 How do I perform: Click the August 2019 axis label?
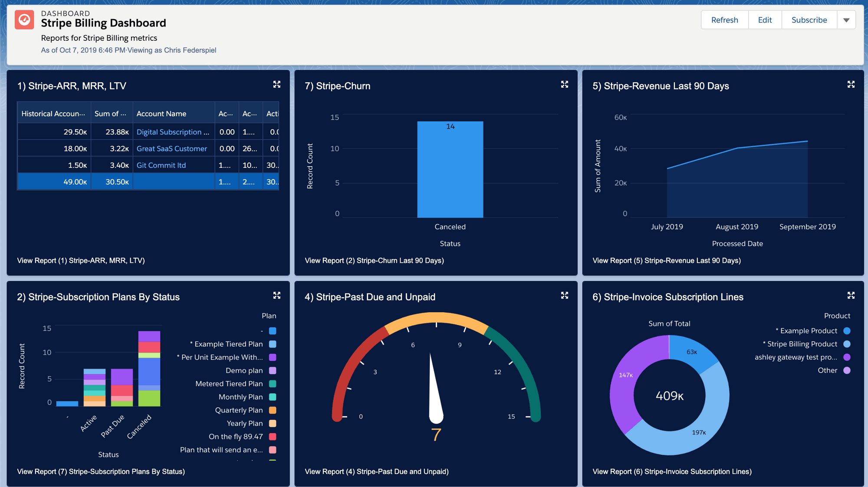tap(737, 227)
